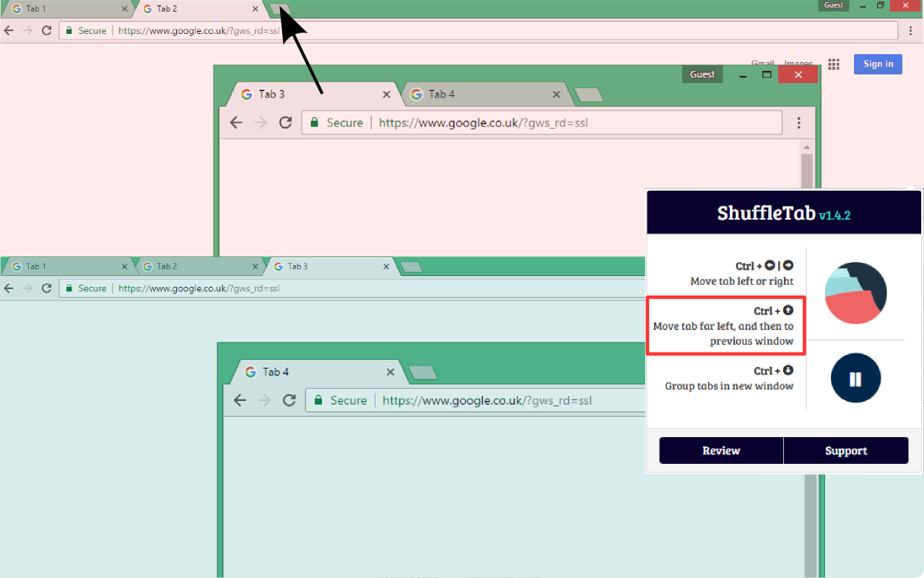Click the Sign in button
Image resolution: width=924 pixels, height=578 pixels.
(x=878, y=64)
